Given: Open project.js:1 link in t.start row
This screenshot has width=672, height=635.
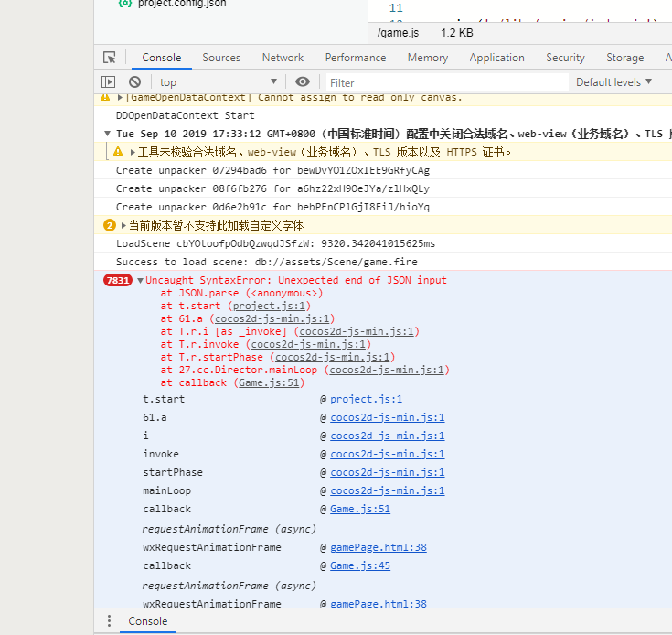Looking at the screenshot, I should 366,399.
